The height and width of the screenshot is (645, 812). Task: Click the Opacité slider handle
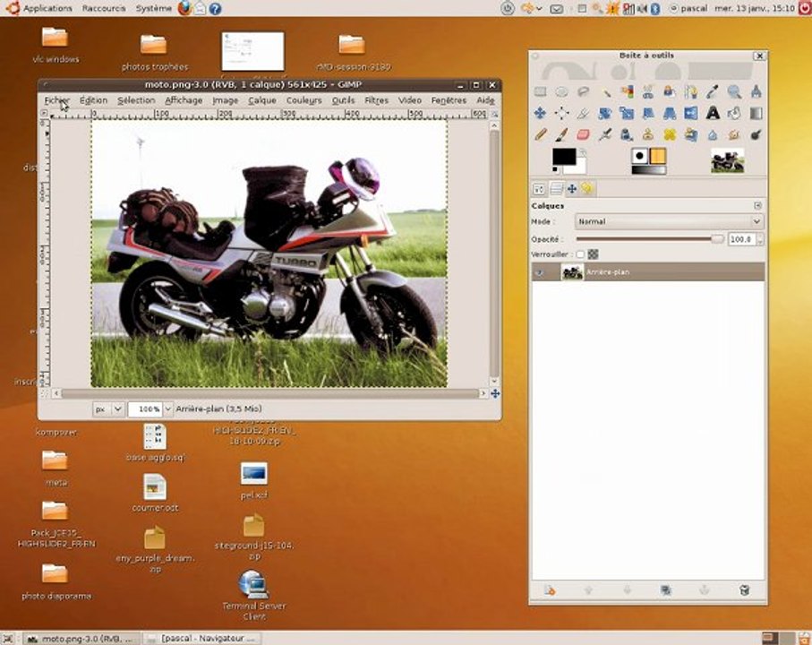point(717,239)
